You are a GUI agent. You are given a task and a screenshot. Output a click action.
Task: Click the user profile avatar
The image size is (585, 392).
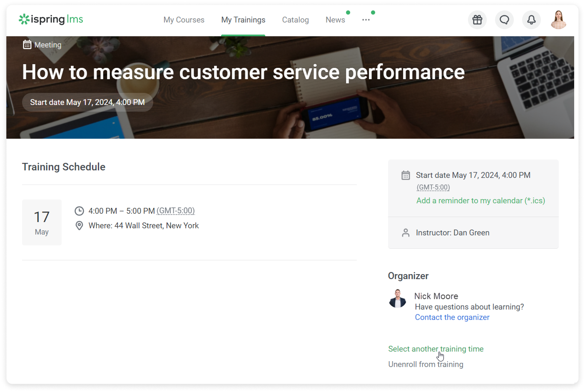(558, 20)
